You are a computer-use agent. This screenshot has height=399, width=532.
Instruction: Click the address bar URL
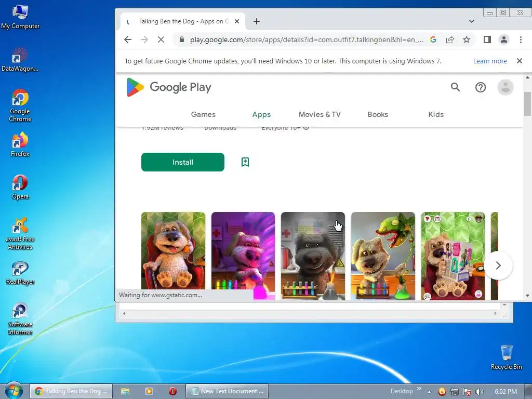tap(307, 39)
